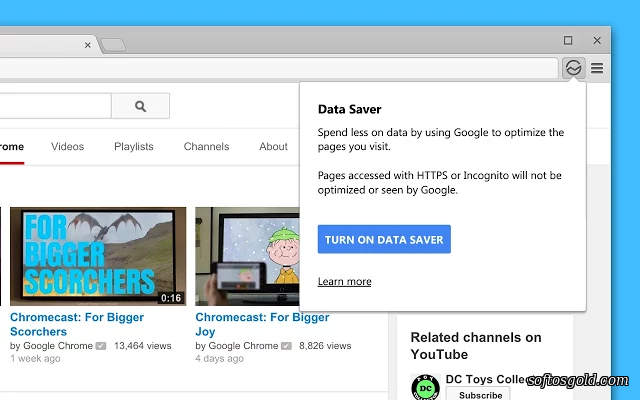640x400 pixels.
Task: Click the '1 week ago' text
Action: pos(35,359)
